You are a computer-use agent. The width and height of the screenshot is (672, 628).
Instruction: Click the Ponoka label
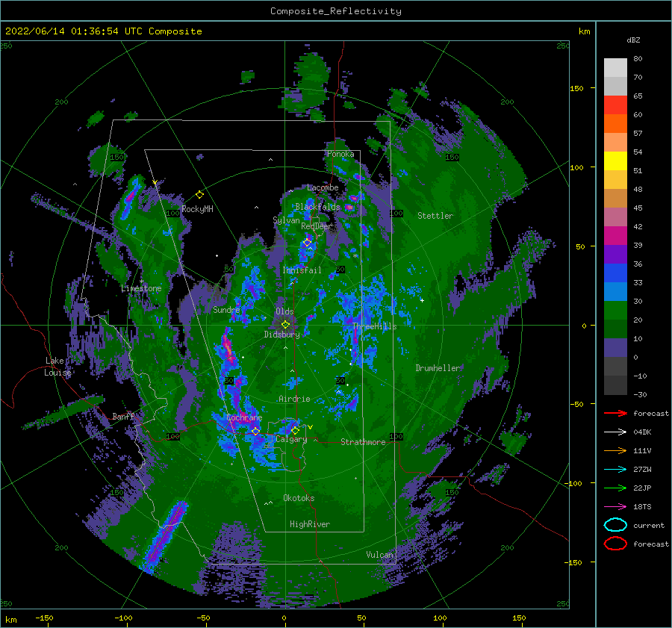coord(340,154)
